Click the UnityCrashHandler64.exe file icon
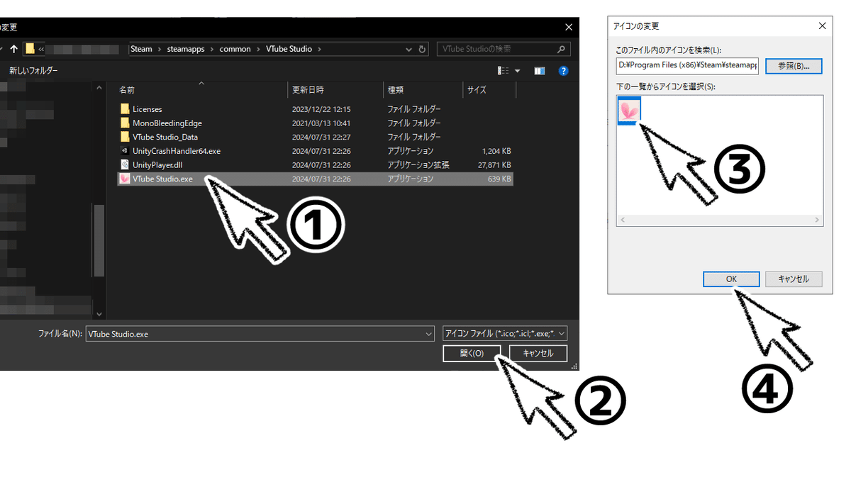Viewport: 851px width, 504px height. click(125, 151)
